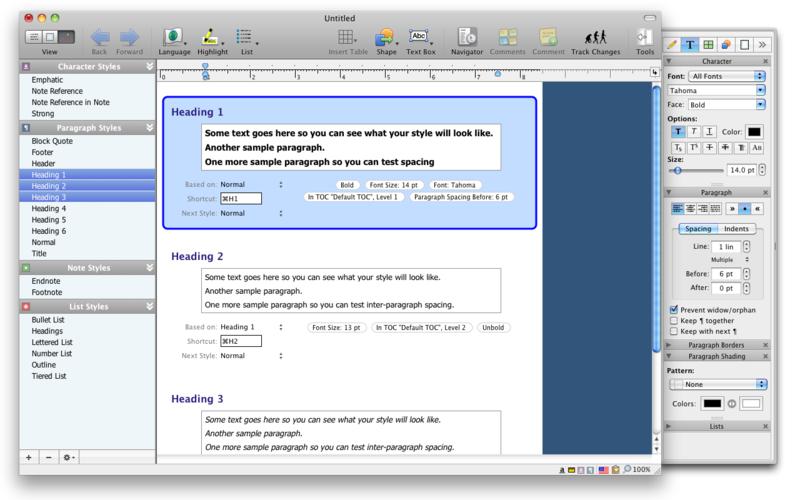
Task: Click the Font Size: 14 pt pill
Action: click(x=394, y=185)
